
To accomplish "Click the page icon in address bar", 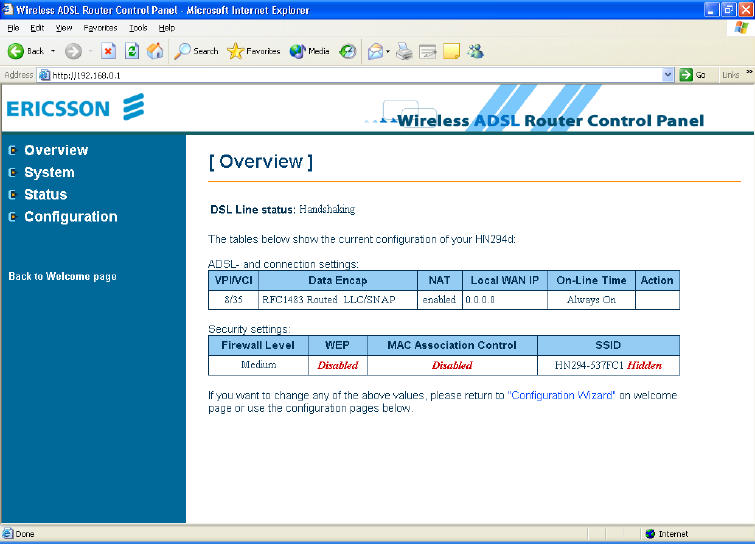I will 44,75.
